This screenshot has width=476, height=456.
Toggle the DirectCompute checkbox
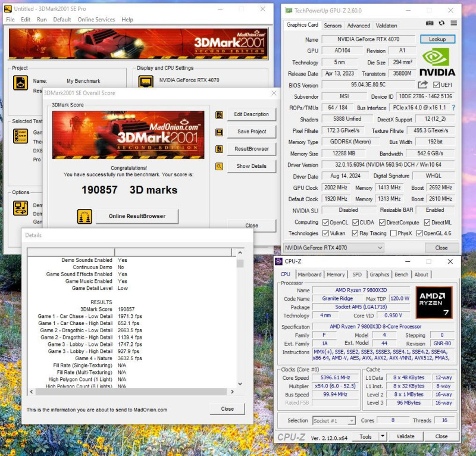[x=382, y=223]
